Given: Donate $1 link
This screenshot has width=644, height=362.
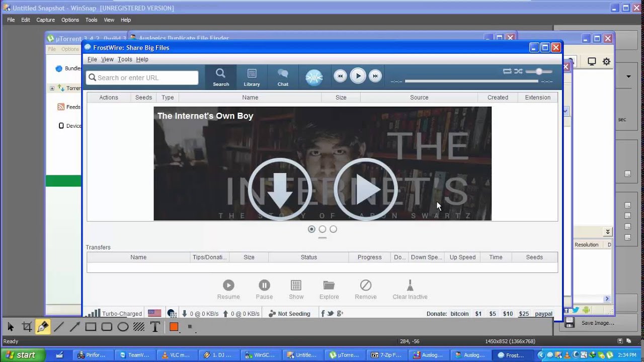Looking at the screenshot, I should point(478,314).
